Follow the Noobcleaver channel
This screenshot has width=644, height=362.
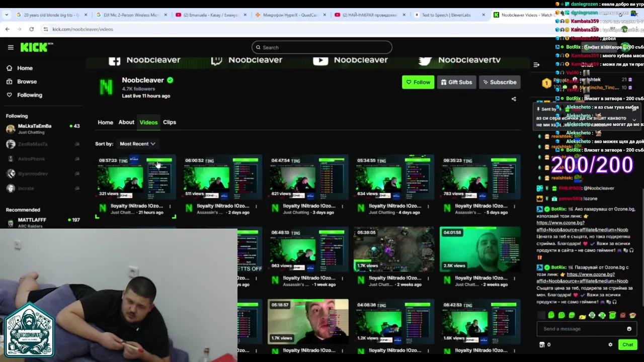tap(418, 82)
